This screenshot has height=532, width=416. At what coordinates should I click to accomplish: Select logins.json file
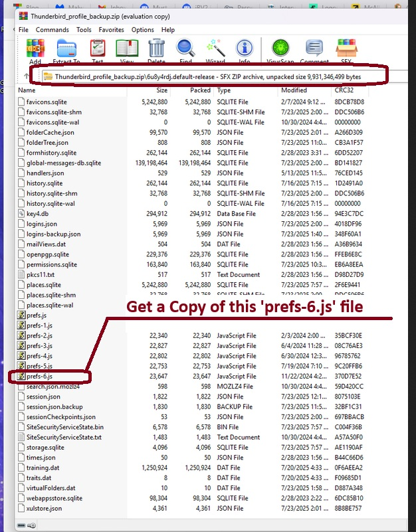click(42, 224)
